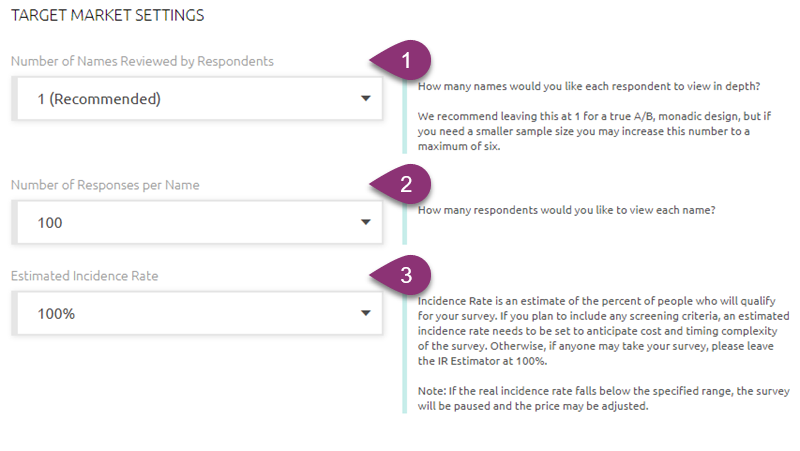The width and height of the screenshot is (800, 451).
Task: Select the "1 (Recommended)" value field
Action: tap(99, 99)
